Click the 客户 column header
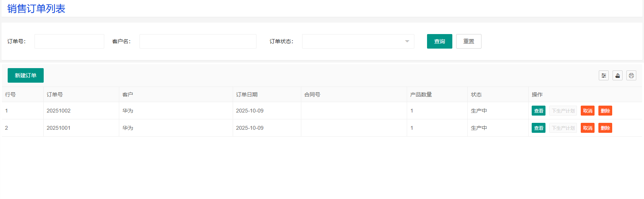The image size is (644, 199). click(x=128, y=95)
